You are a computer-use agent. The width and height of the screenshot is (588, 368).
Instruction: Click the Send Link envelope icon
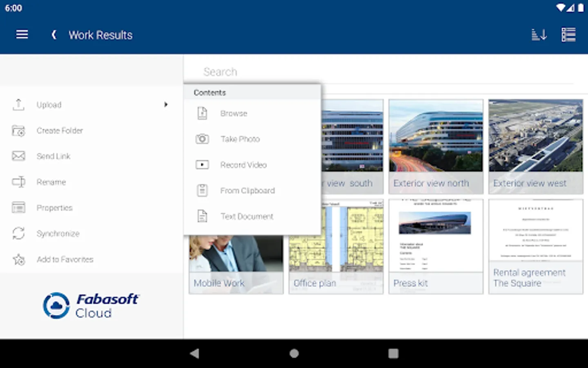18,156
